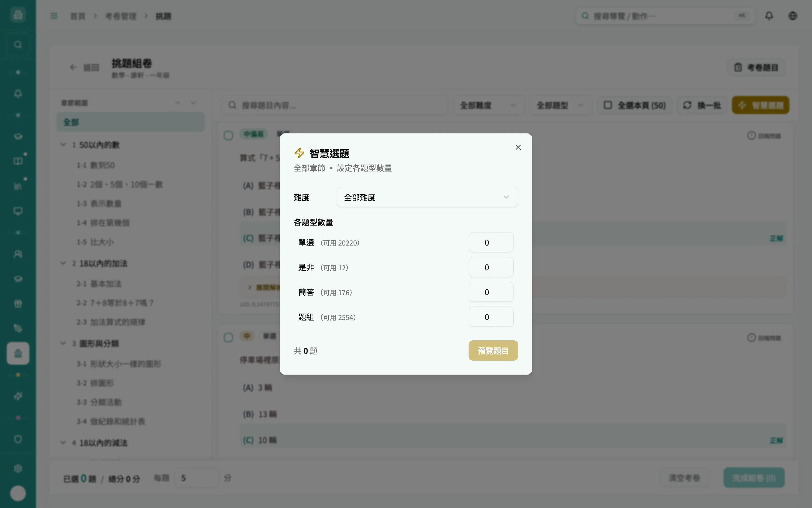Viewport: 812px width, 508px height.
Task: Collapse chapter 2 18以內的加法
Action: [x=63, y=263]
